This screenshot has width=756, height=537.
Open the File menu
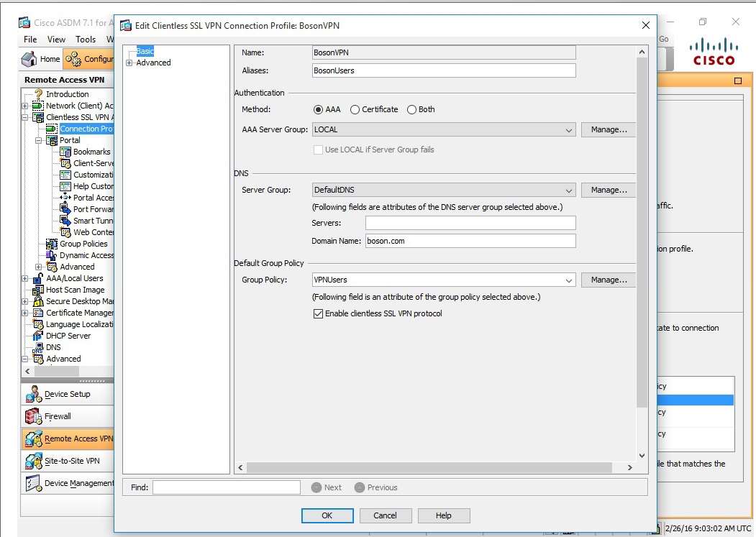pos(30,39)
